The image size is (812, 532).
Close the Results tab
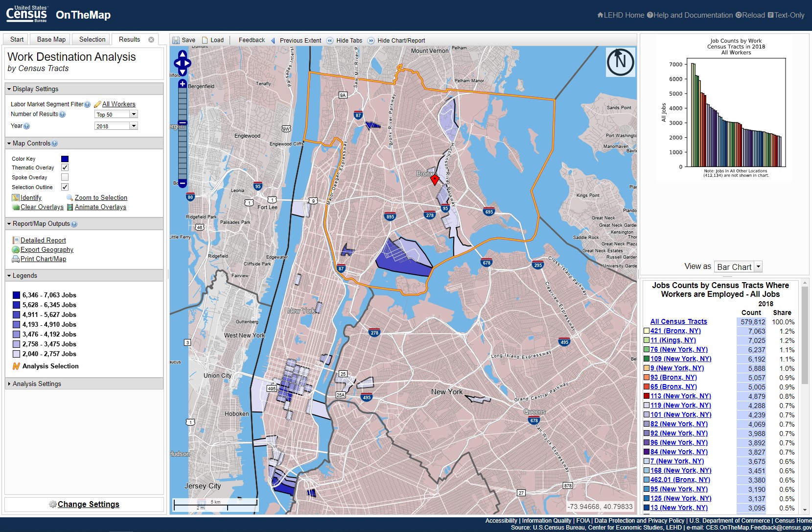tap(151, 40)
